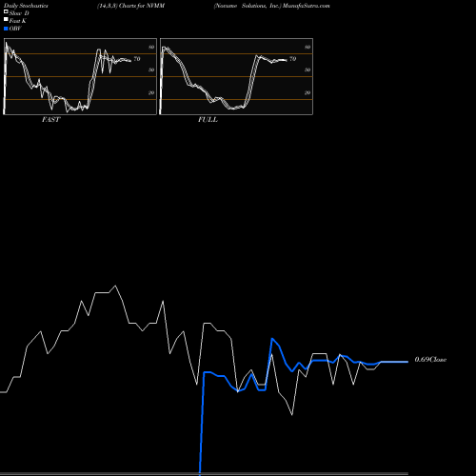This screenshot has width=476, height=476.
Task: Click the 'Daily Stochastics' title text
Action: (26, 6)
